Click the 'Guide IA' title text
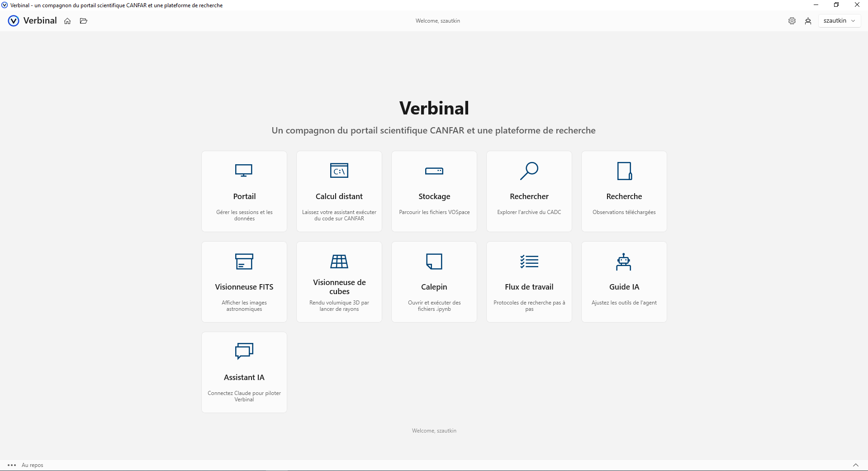This screenshot has width=868, height=471. pyautogui.click(x=624, y=287)
